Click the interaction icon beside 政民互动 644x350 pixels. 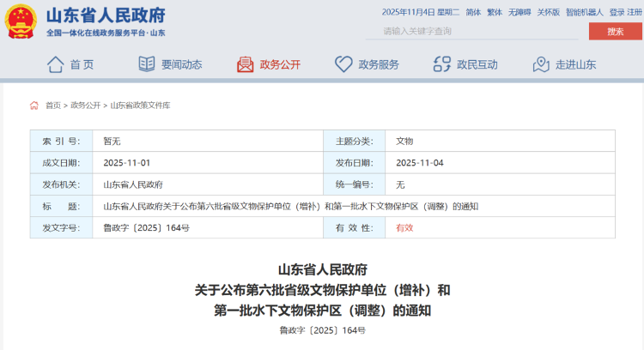coord(442,64)
